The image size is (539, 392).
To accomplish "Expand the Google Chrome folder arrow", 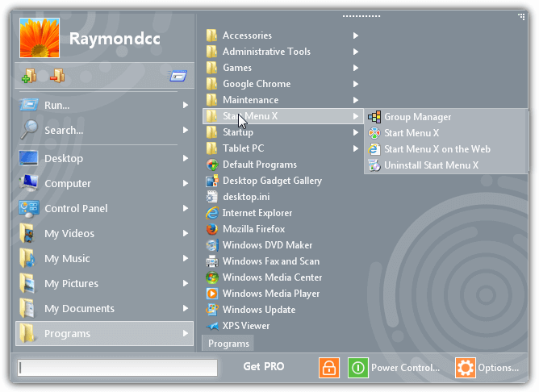I will point(356,84).
